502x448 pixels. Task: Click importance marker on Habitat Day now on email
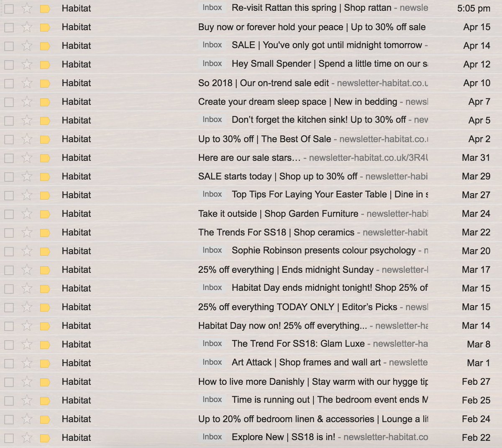pos(45,326)
